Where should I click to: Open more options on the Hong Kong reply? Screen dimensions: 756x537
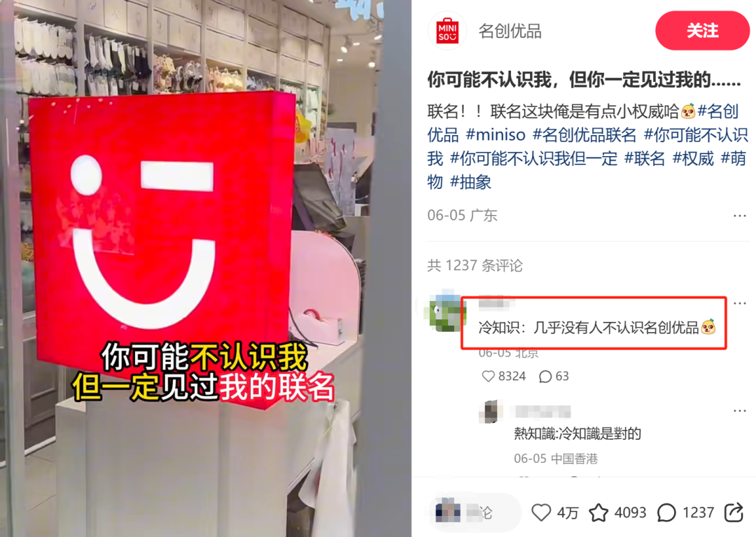click(740, 411)
